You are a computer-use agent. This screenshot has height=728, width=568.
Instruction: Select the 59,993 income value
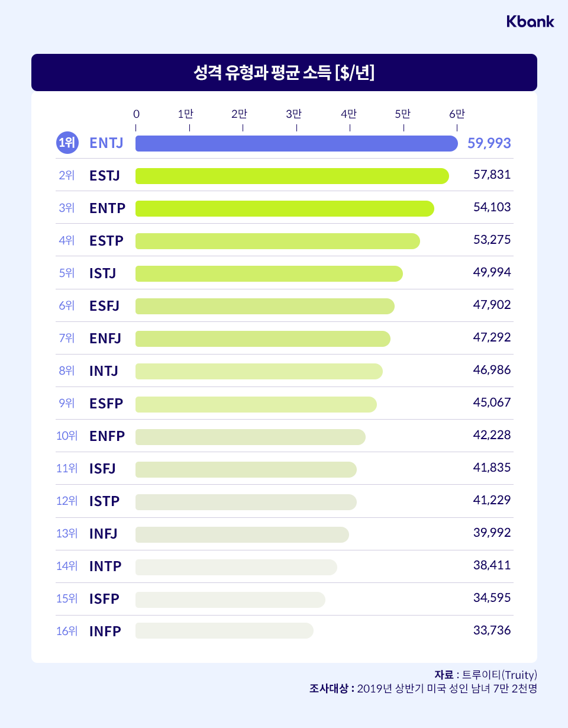pos(489,143)
